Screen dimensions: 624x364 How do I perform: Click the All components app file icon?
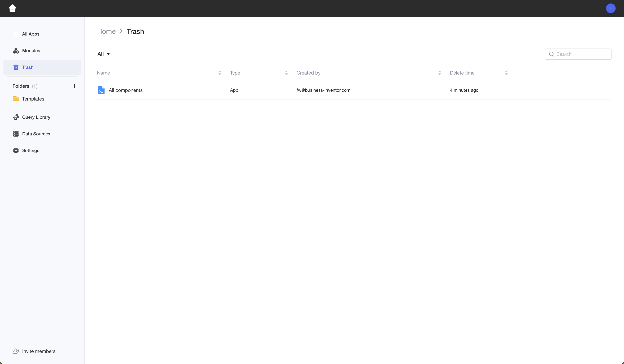point(101,90)
